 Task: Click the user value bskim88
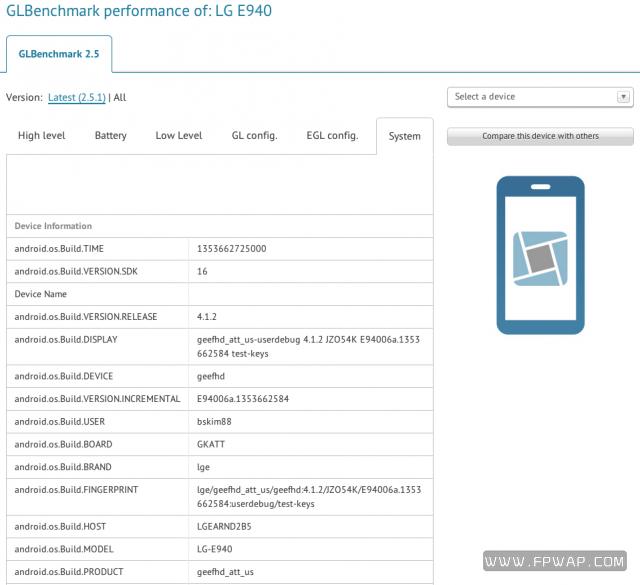coord(214,422)
